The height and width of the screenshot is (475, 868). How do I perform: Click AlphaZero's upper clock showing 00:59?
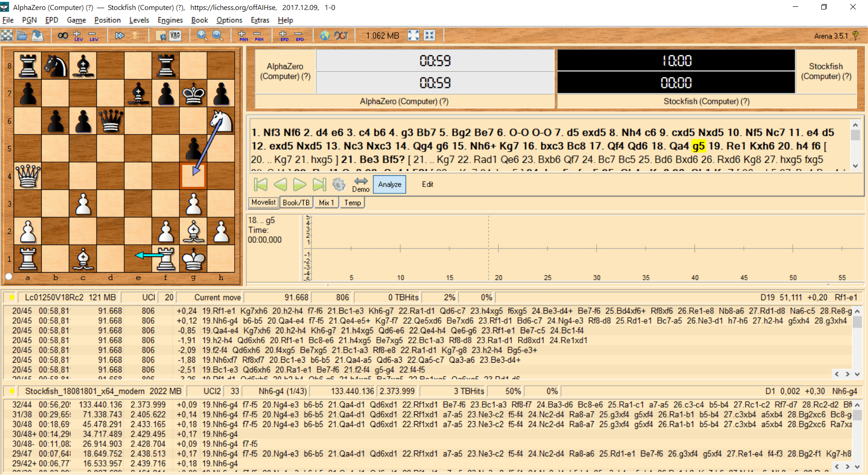[x=435, y=61]
